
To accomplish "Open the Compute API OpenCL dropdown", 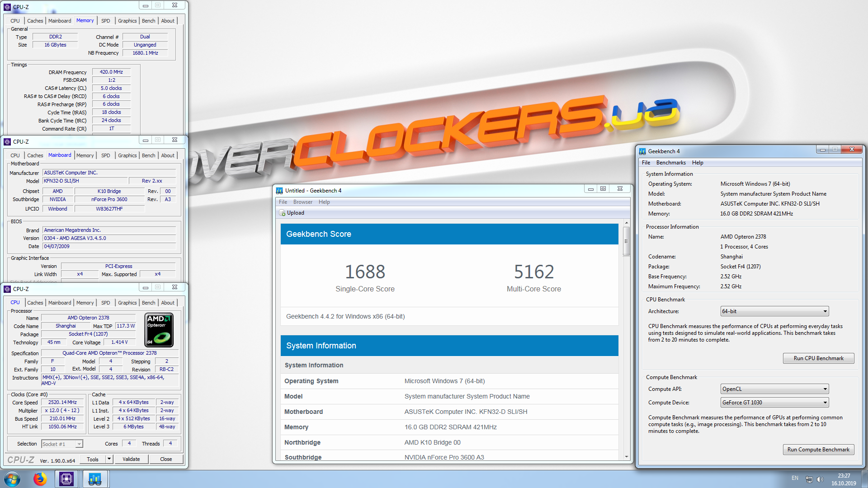I will [x=774, y=389].
